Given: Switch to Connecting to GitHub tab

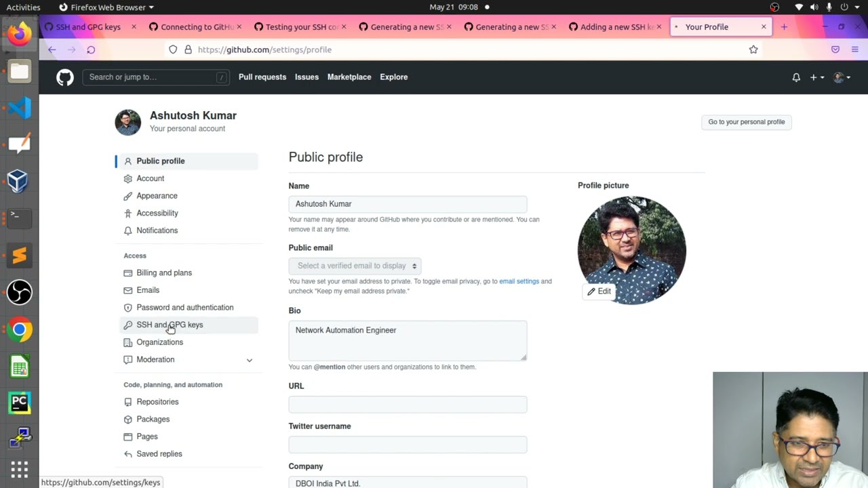Looking at the screenshot, I should [x=197, y=27].
